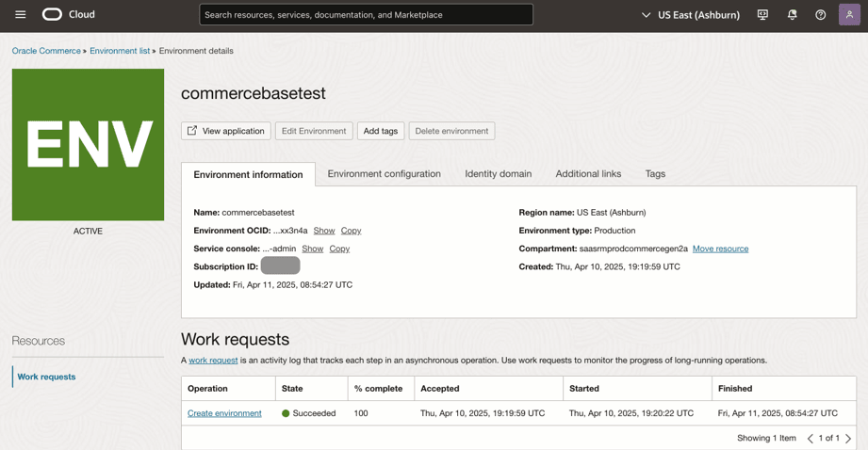Open the help question mark icon
The height and width of the screenshot is (450, 868).
[820, 15]
